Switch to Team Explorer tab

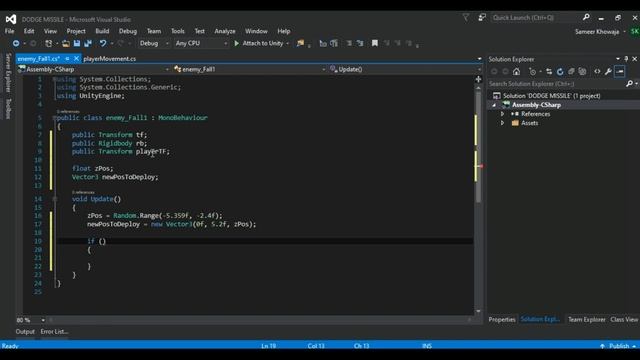[x=587, y=320]
